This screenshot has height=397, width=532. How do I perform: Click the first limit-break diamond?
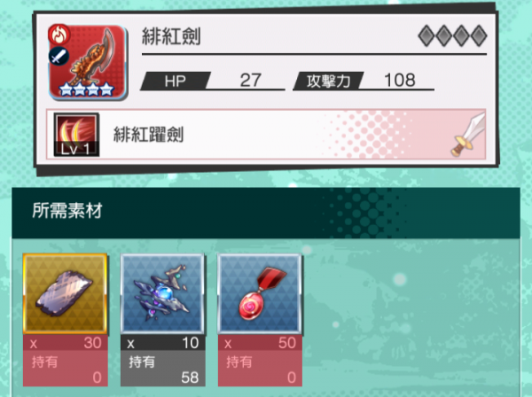426,35
